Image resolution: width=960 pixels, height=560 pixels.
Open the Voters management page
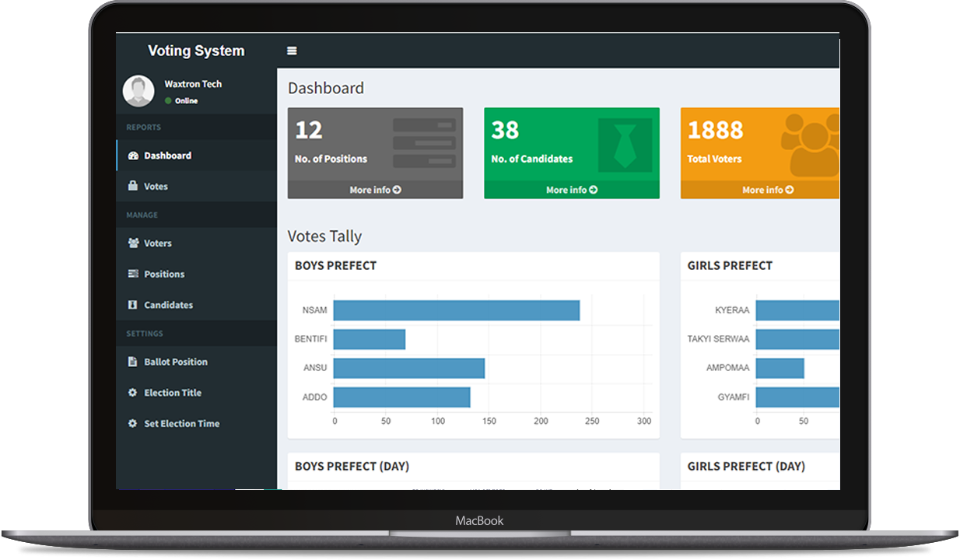pyautogui.click(x=158, y=243)
